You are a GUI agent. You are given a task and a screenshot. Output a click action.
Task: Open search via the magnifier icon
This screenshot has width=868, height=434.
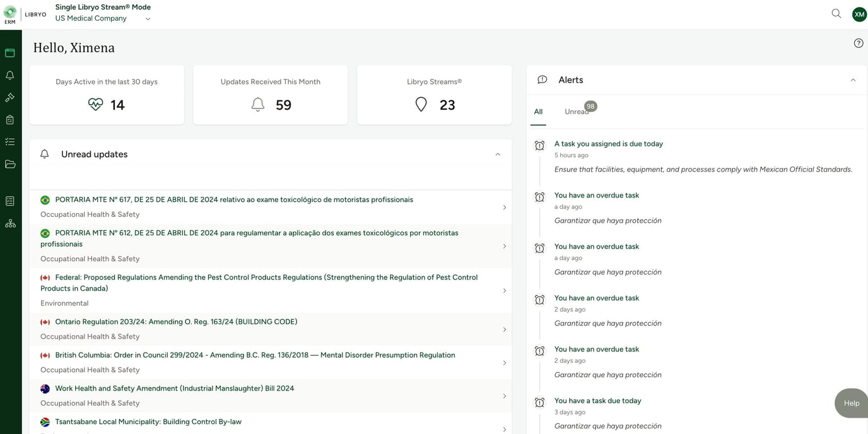coord(836,13)
